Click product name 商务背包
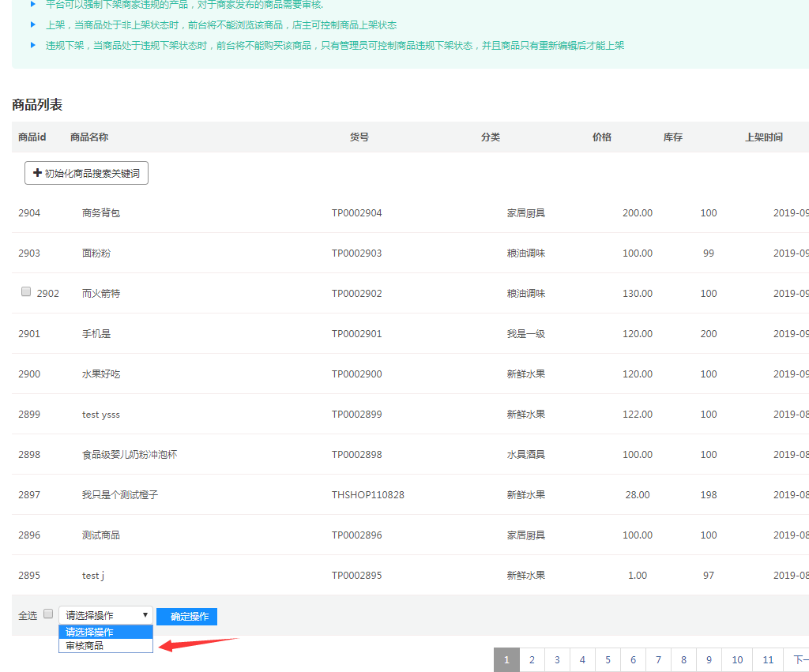The width and height of the screenshot is (809, 672). (x=101, y=213)
